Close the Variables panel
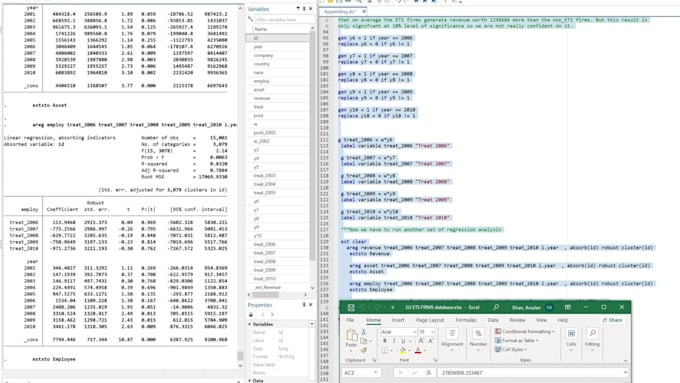The image size is (680, 383). [x=311, y=9]
